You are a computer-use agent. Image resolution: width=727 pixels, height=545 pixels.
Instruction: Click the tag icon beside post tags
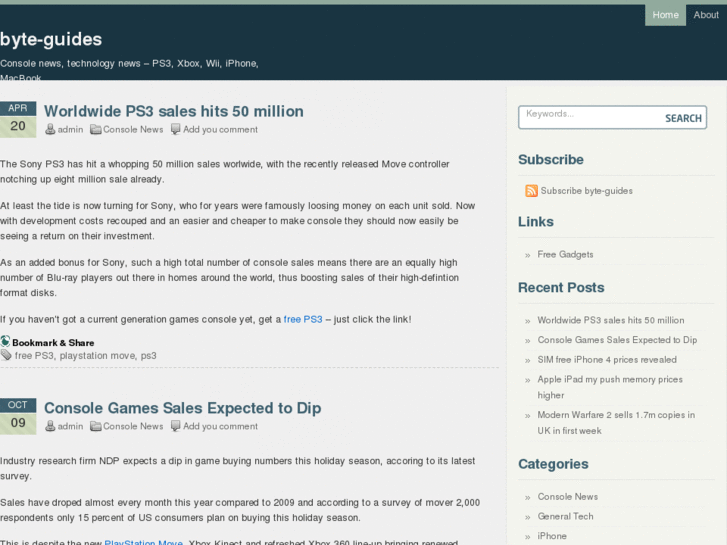tap(6, 355)
